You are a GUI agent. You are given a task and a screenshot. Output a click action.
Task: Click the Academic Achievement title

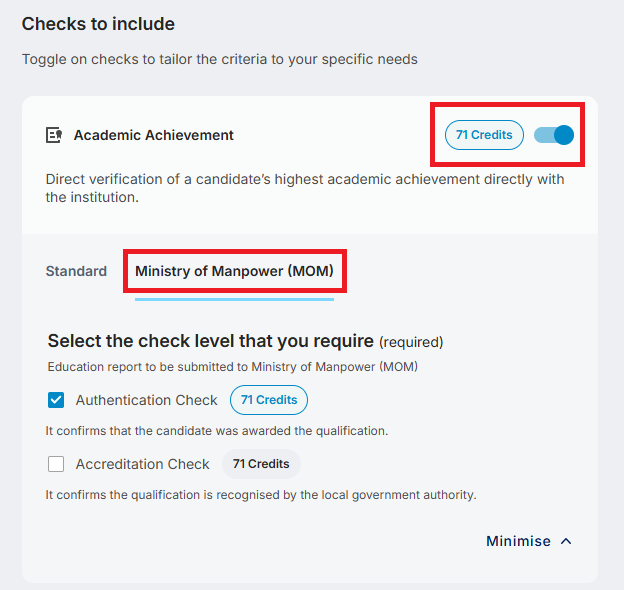click(153, 135)
